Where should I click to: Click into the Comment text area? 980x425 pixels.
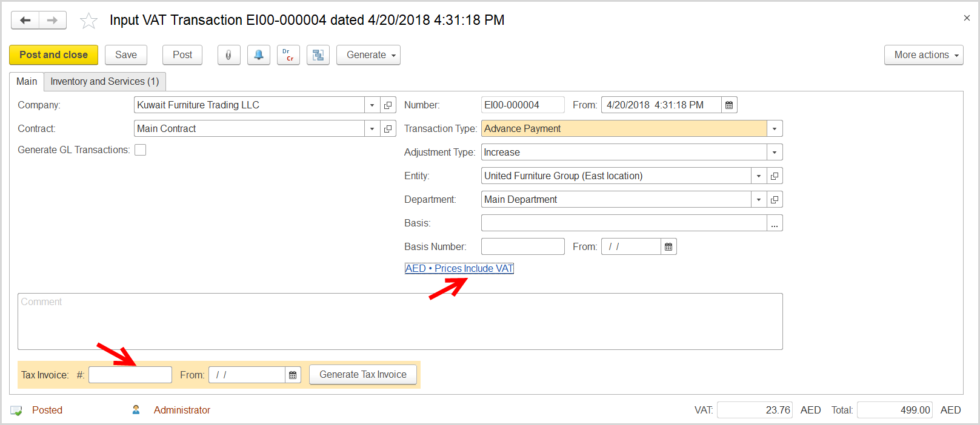tap(400, 321)
